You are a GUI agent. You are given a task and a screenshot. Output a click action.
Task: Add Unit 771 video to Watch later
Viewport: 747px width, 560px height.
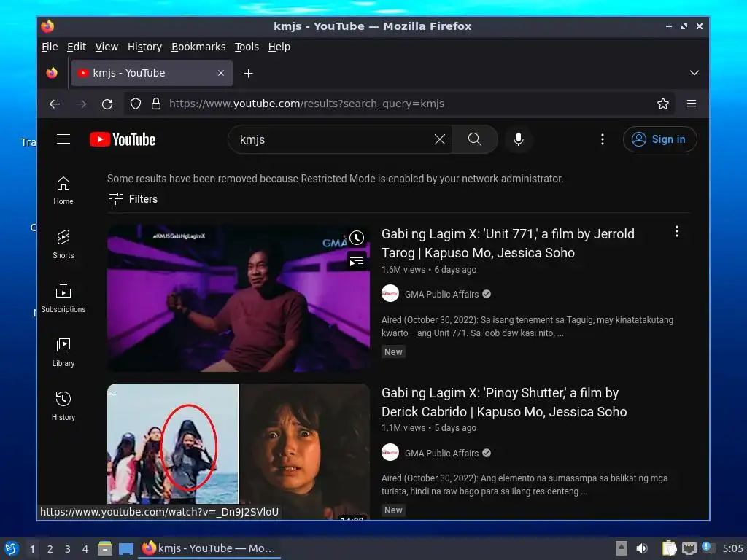click(x=356, y=237)
